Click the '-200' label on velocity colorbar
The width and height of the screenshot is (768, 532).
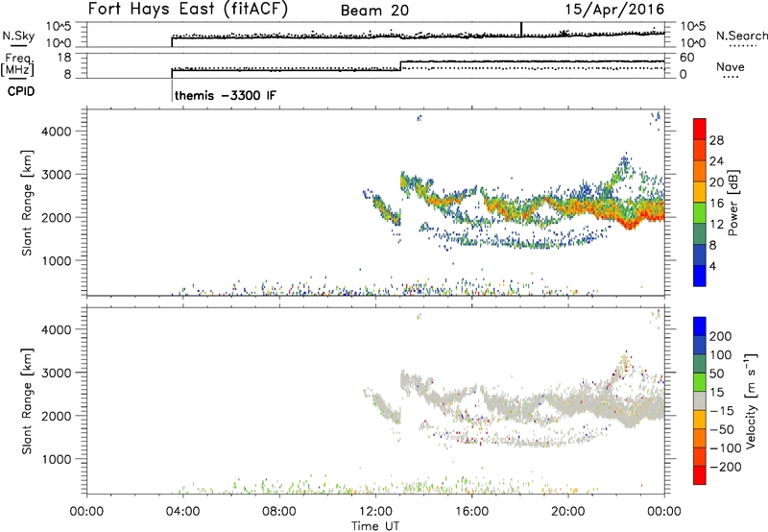coord(726,467)
